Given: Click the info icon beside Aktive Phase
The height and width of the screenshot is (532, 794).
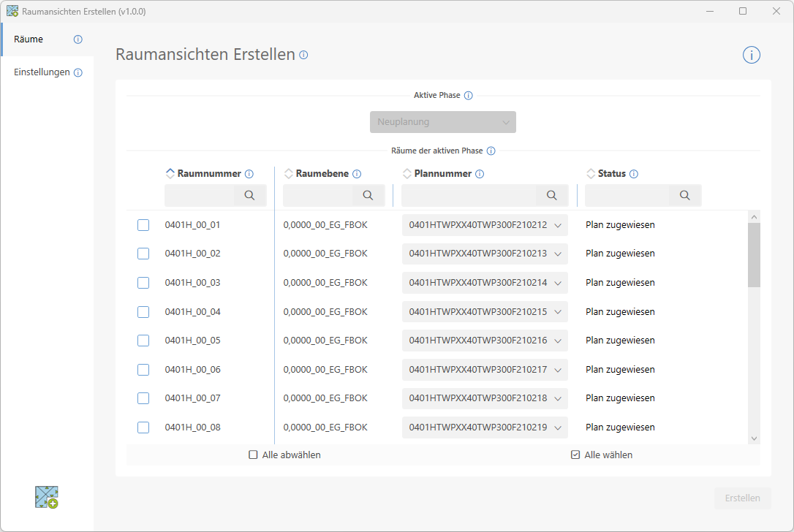Looking at the screenshot, I should [469, 96].
